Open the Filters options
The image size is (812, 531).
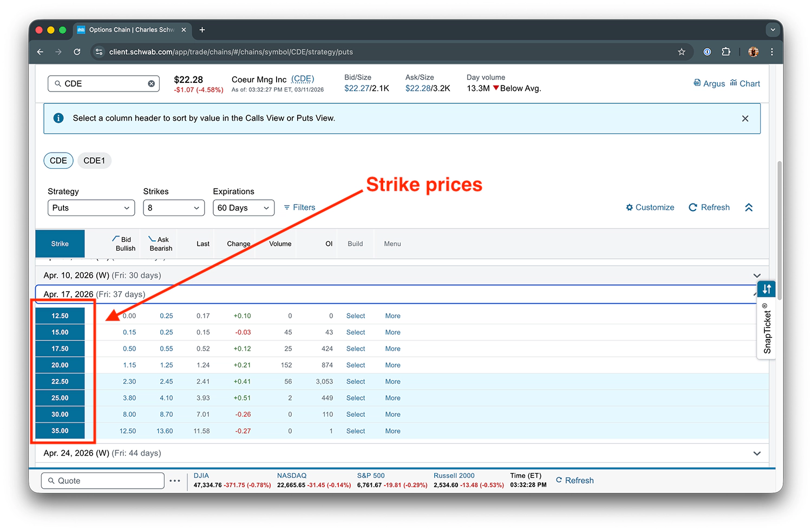coord(299,207)
